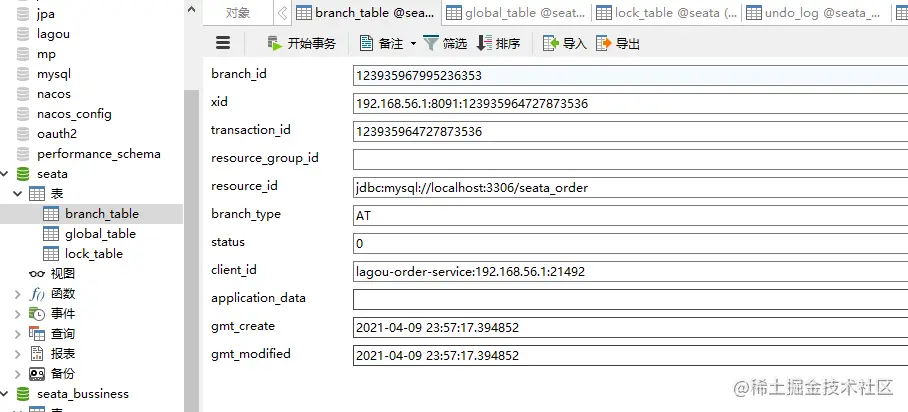Switch to the lock_table @seata tab
The width and height of the screenshot is (908, 412).
point(666,13)
